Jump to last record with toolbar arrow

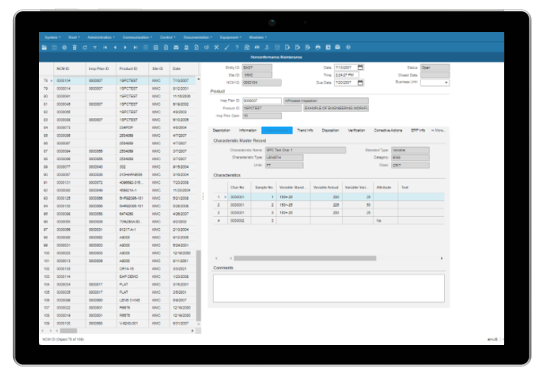point(135,48)
